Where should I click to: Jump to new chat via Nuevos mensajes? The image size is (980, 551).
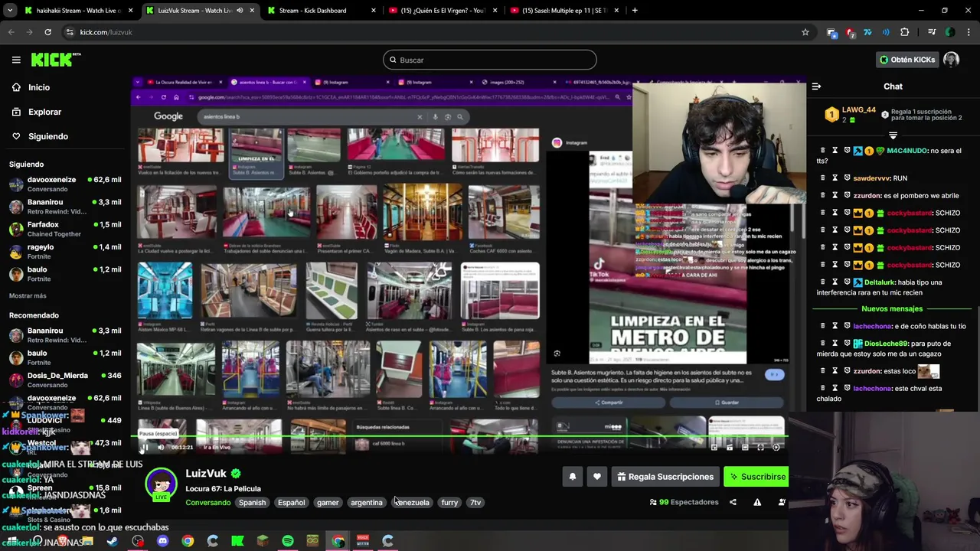click(892, 308)
